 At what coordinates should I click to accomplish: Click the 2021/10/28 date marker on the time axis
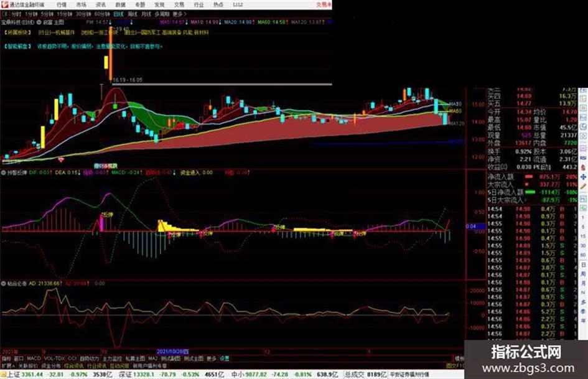(x=172, y=352)
